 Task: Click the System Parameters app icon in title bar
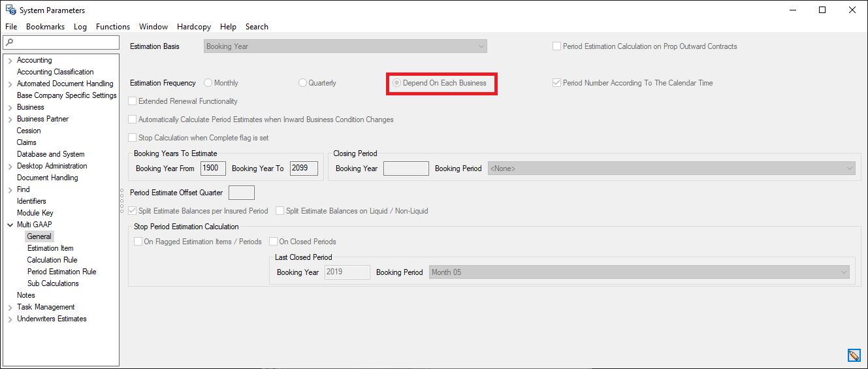pos(10,10)
